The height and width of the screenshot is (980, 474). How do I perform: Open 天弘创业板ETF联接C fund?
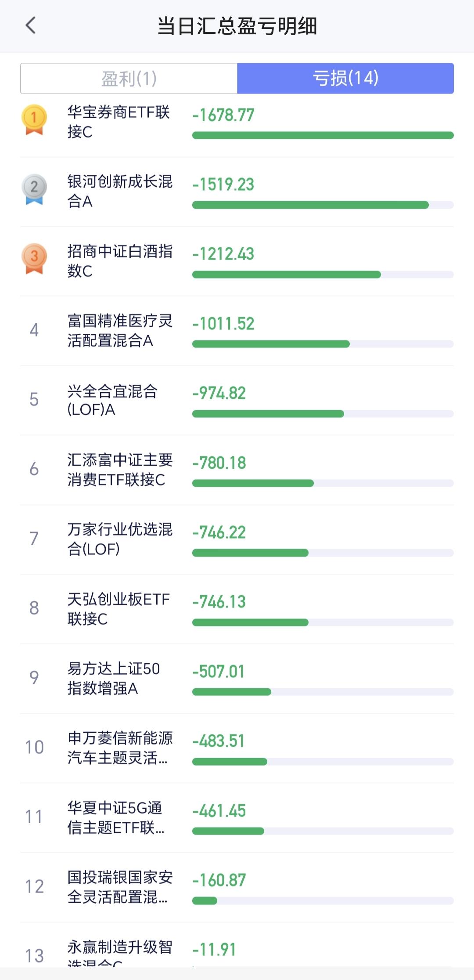point(118,609)
